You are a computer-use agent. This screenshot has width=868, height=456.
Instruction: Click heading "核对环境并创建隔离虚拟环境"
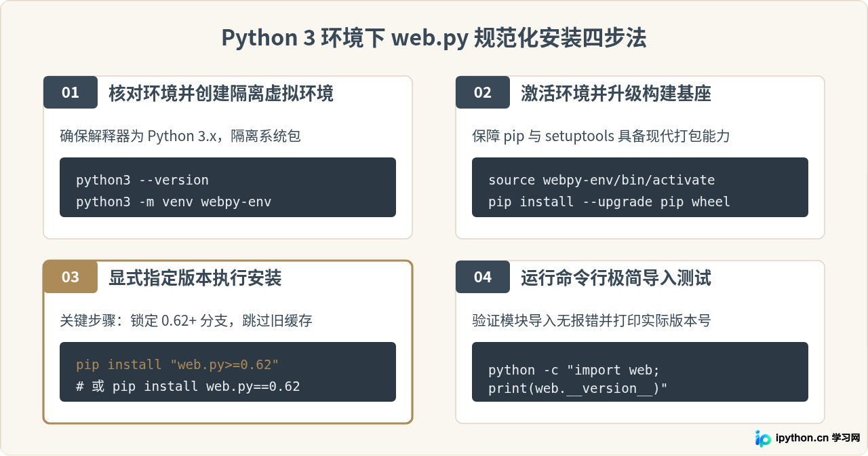(x=221, y=93)
